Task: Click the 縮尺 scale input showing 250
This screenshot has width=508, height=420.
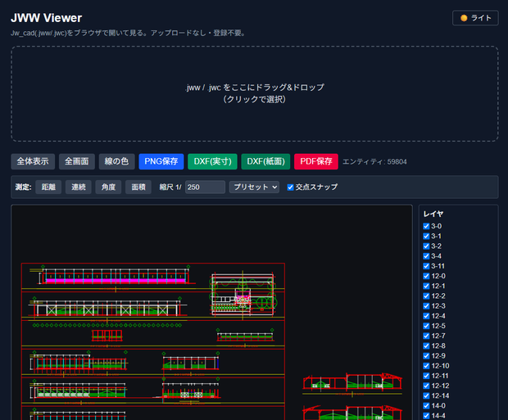Action: [x=205, y=187]
